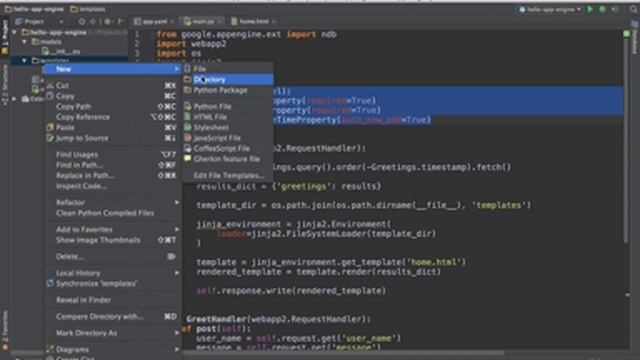Expand the External Libraries node
This screenshot has width=640, height=360.
pyautogui.click(x=15, y=99)
